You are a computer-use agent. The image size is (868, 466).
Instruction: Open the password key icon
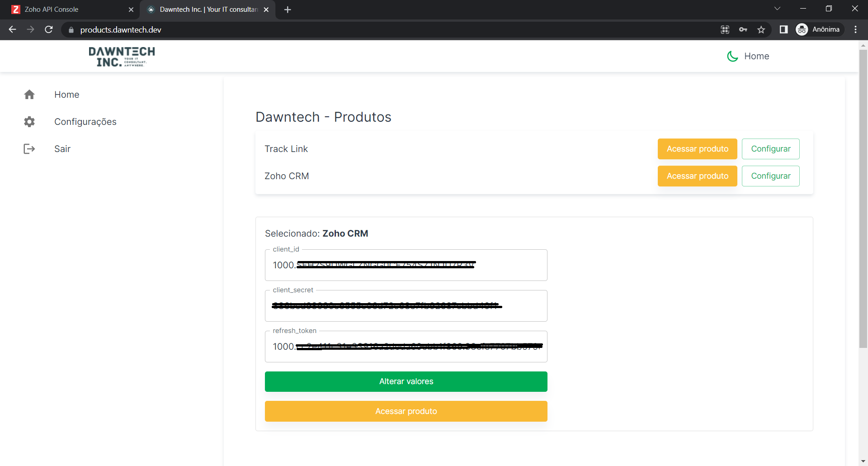pyautogui.click(x=743, y=29)
